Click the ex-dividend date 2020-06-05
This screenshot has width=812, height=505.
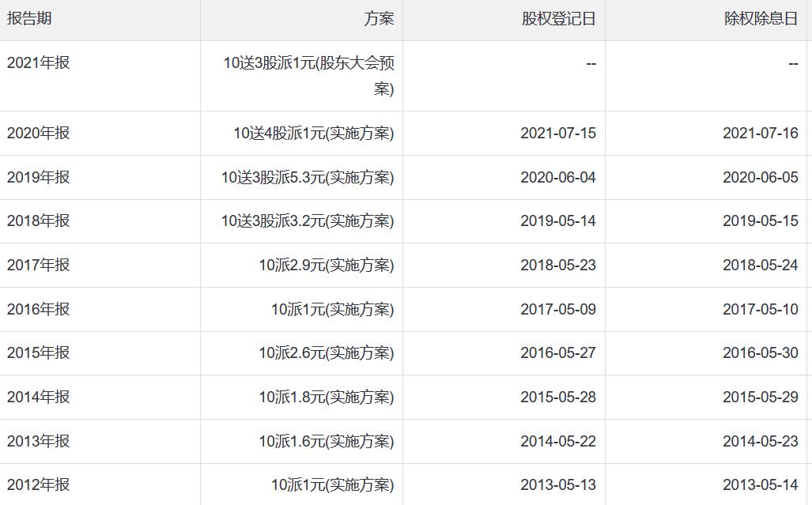pyautogui.click(x=761, y=177)
